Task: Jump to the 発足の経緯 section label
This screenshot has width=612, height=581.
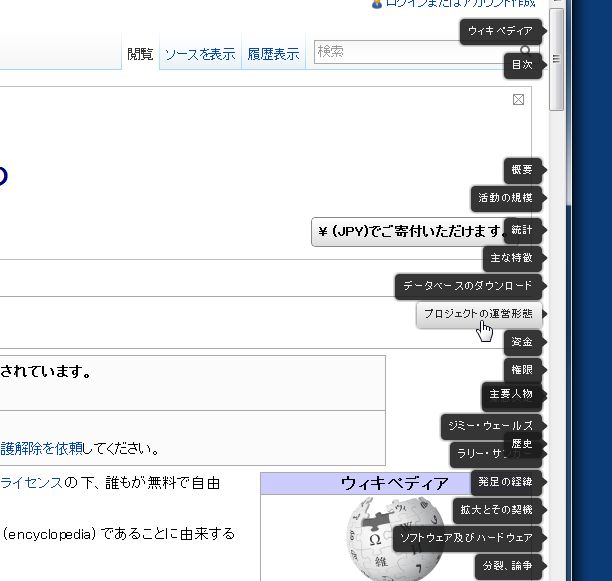Action: pos(506,482)
